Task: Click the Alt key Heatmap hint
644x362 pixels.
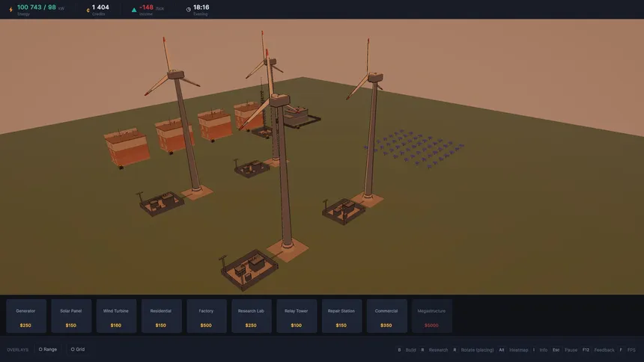Action: click(514, 350)
